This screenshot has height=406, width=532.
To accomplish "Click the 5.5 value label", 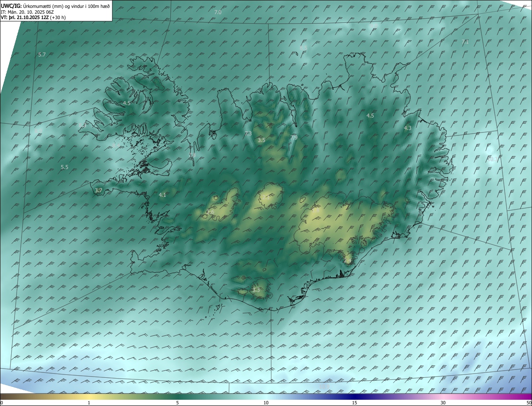I will (x=64, y=167).
